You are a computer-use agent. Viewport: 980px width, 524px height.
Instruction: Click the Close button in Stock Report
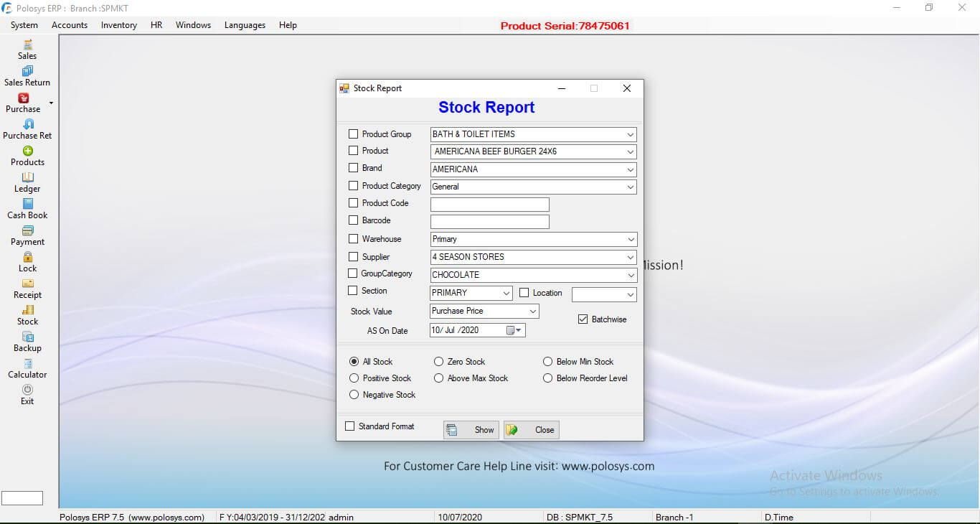point(532,430)
